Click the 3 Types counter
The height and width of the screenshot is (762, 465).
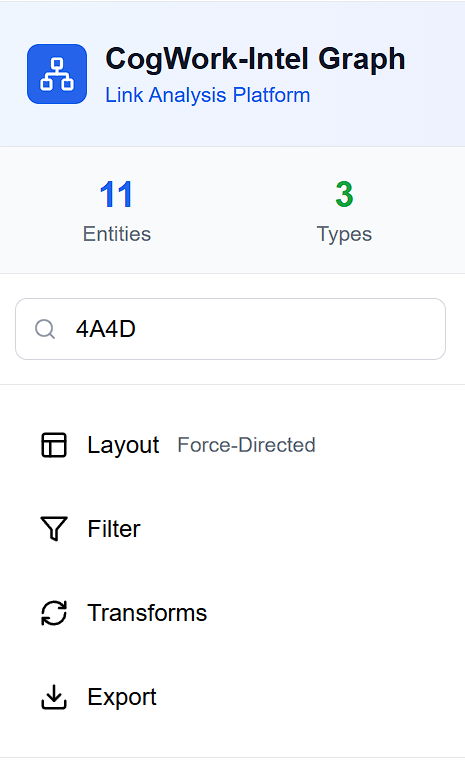[344, 210]
